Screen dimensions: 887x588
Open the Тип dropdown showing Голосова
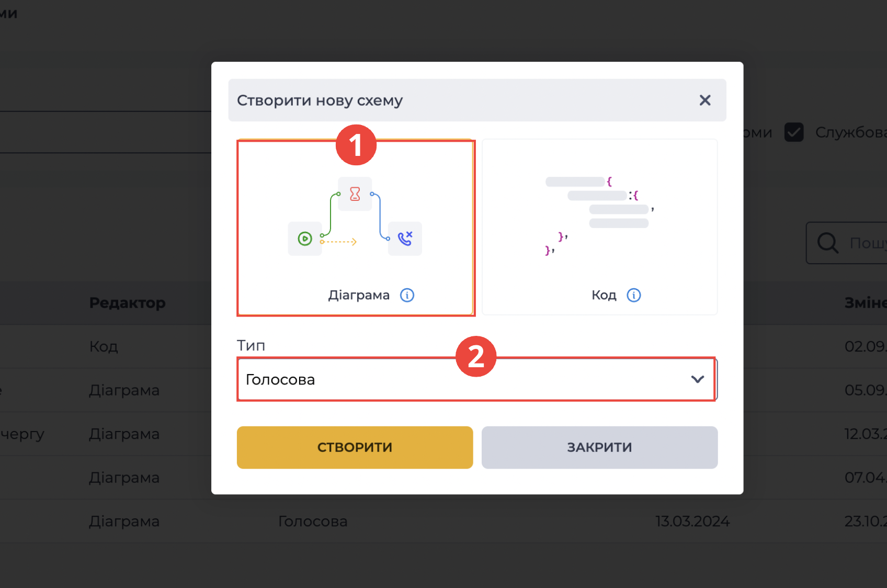coord(476,379)
